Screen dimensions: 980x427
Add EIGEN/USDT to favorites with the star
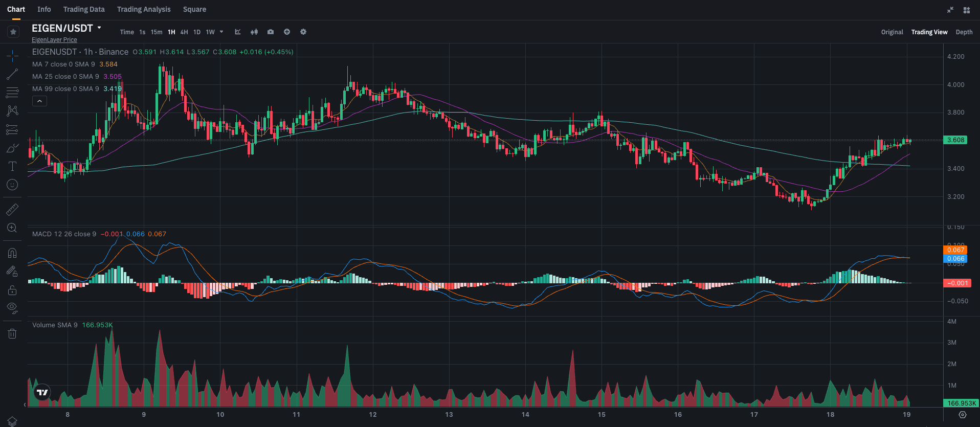(x=13, y=32)
